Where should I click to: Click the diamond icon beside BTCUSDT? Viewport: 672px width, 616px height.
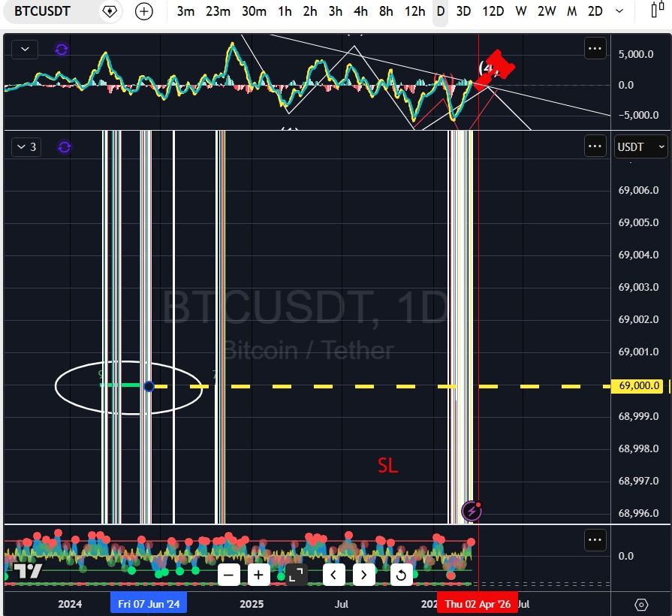pos(110,11)
